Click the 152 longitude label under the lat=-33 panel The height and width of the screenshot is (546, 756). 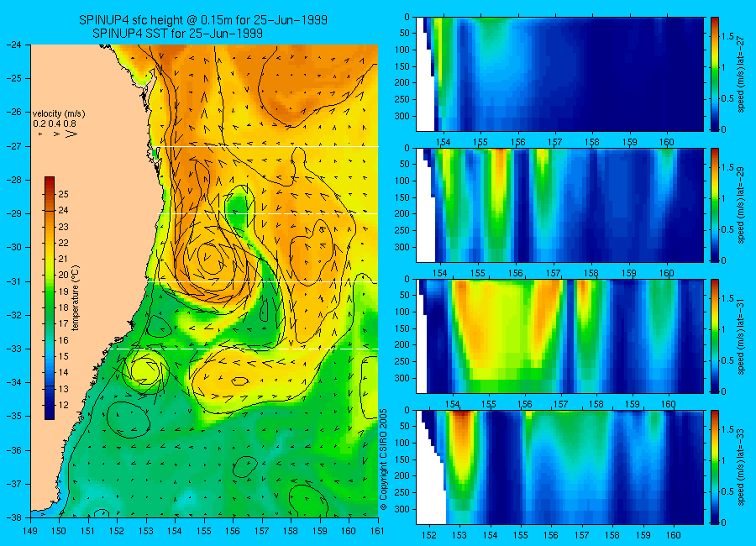click(x=428, y=535)
